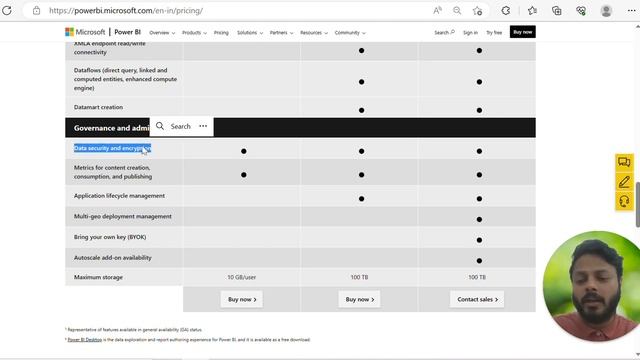Open Power BI Desktop footnote link

tap(84, 340)
